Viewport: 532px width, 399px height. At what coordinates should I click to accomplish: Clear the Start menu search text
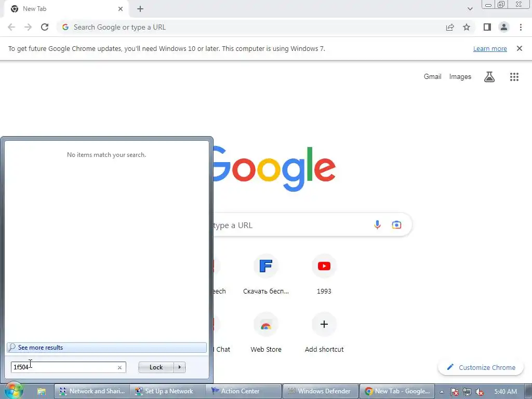coord(119,367)
